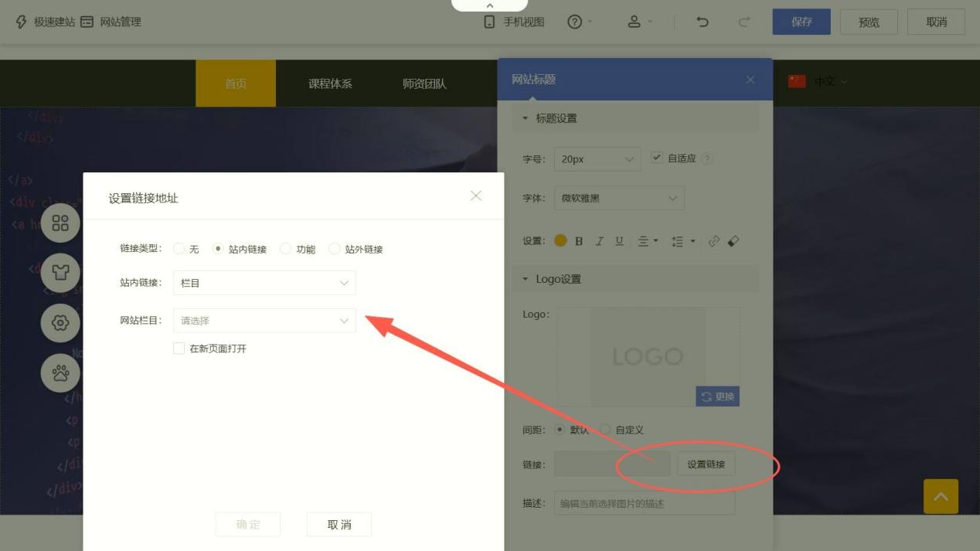Toggle underline formatting
The width and height of the screenshot is (980, 551).
pos(619,241)
